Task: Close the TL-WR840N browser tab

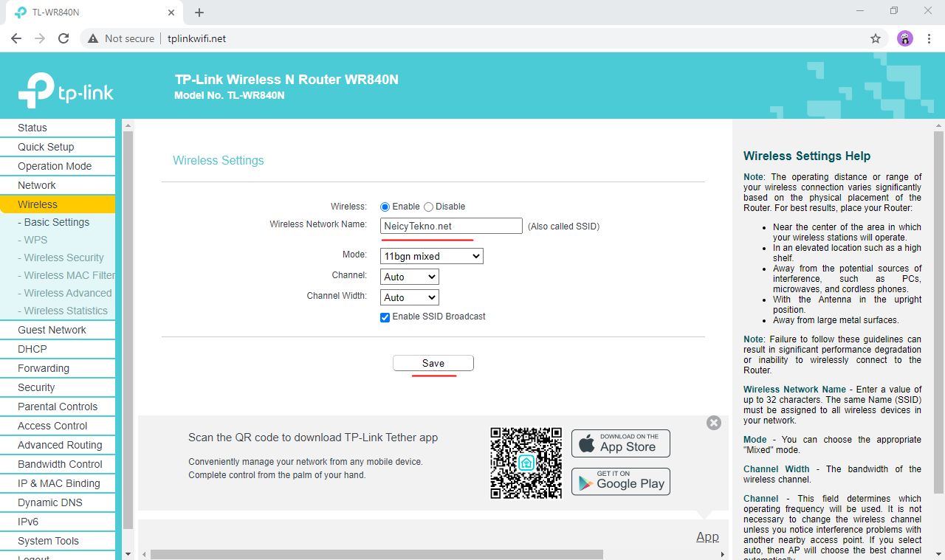Action: 171,13
